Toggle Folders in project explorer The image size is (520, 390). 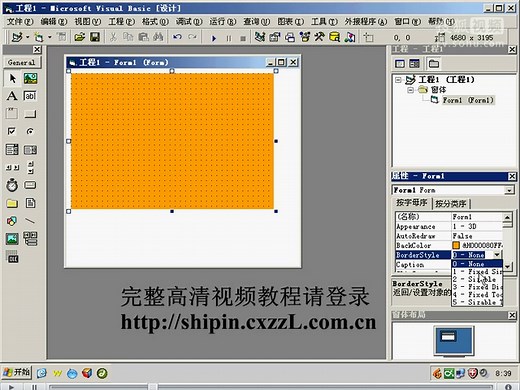pos(434,63)
